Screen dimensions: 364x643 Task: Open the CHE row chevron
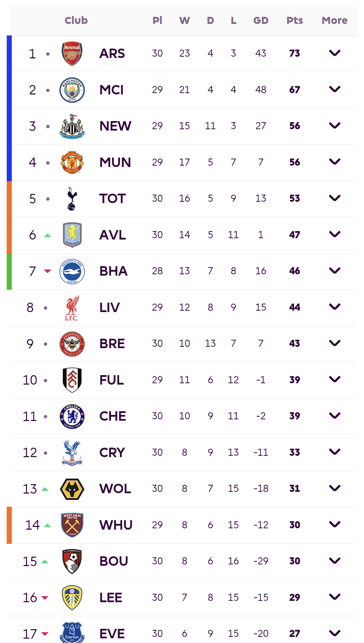[335, 416]
